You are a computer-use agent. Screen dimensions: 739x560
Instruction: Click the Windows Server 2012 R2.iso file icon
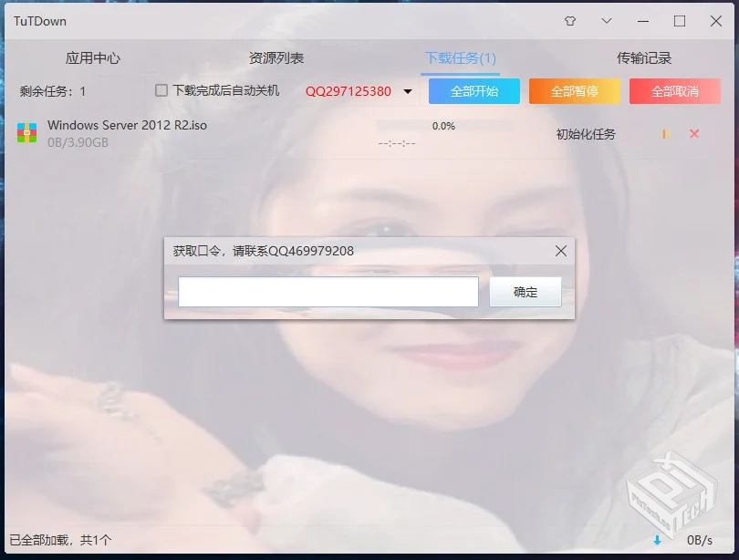pyautogui.click(x=26, y=134)
